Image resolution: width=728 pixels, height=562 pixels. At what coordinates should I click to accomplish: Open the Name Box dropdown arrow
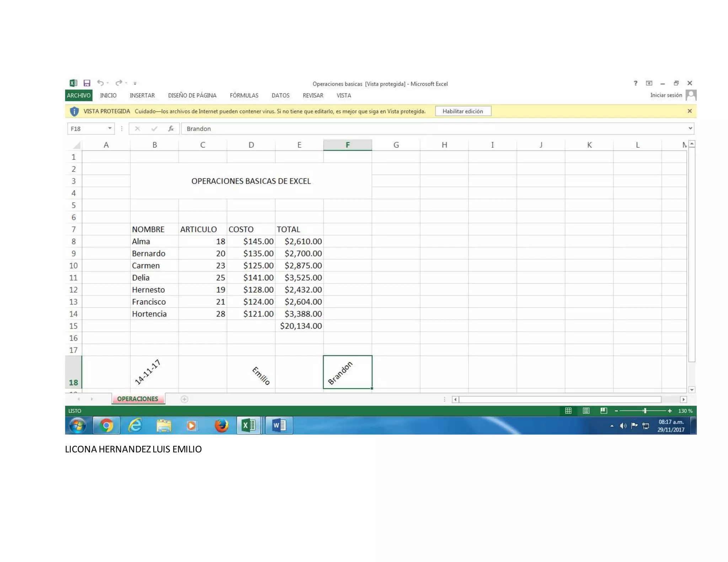click(x=110, y=128)
